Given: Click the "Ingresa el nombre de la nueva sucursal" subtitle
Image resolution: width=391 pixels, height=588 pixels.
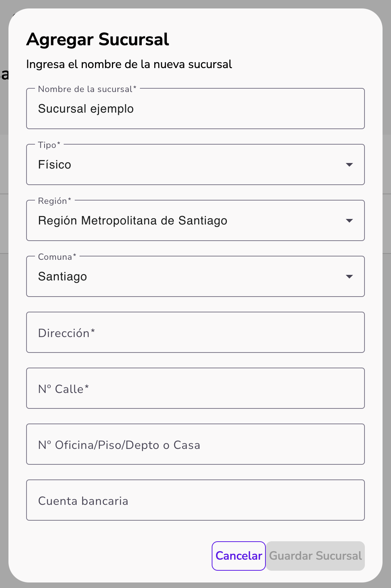Looking at the screenshot, I should tap(129, 64).
